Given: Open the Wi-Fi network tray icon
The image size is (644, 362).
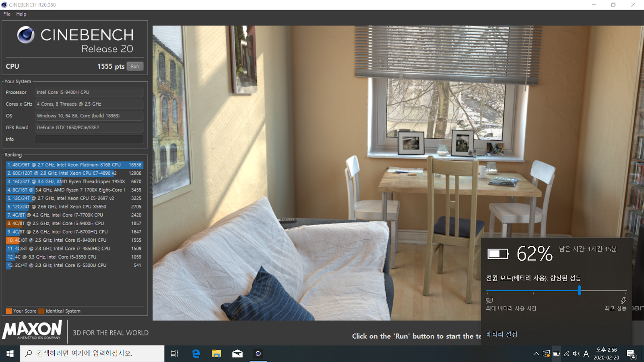Looking at the screenshot, I should [567, 354].
